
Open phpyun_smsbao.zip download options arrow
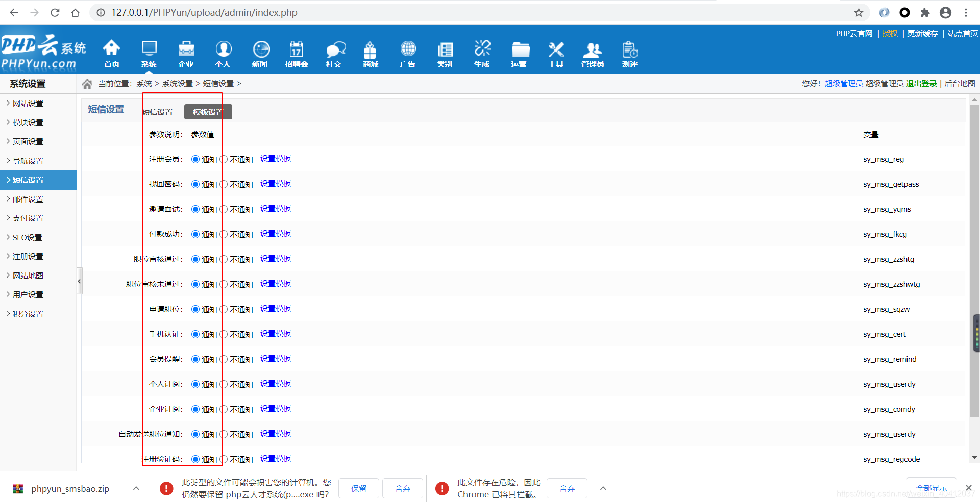(136, 488)
